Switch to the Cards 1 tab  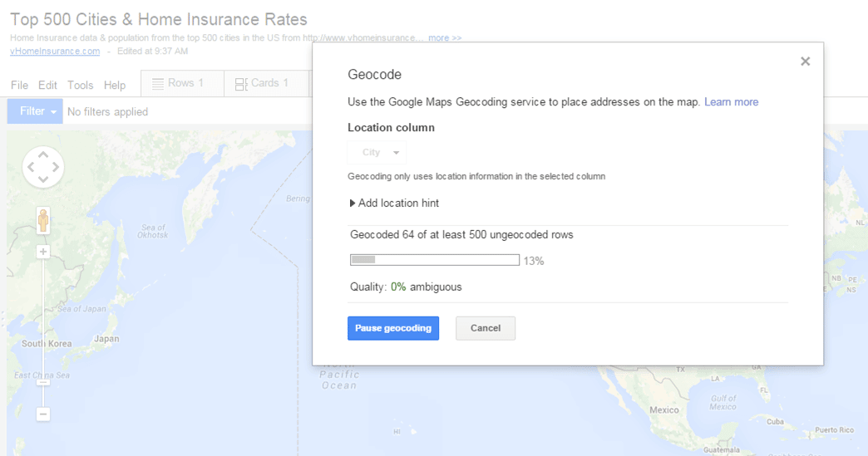coord(266,83)
